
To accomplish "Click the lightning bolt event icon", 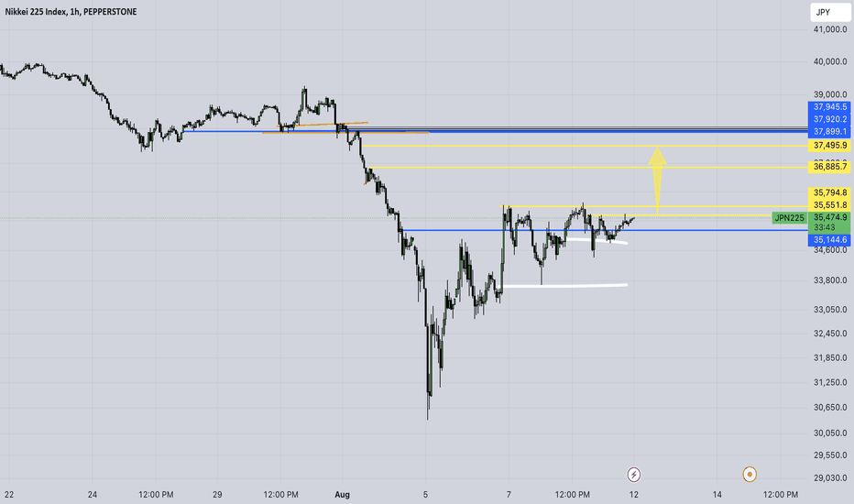I will pos(633,475).
